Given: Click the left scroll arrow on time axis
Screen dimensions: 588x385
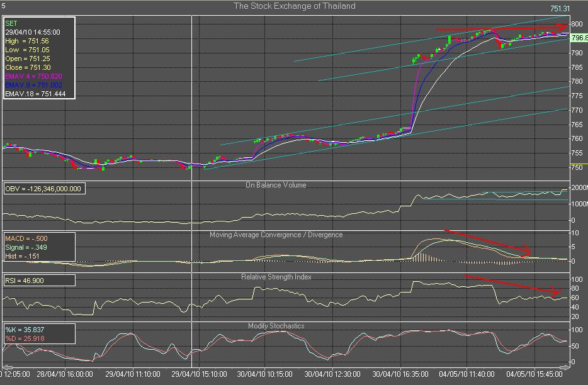Looking at the screenshot, I should (8, 367).
